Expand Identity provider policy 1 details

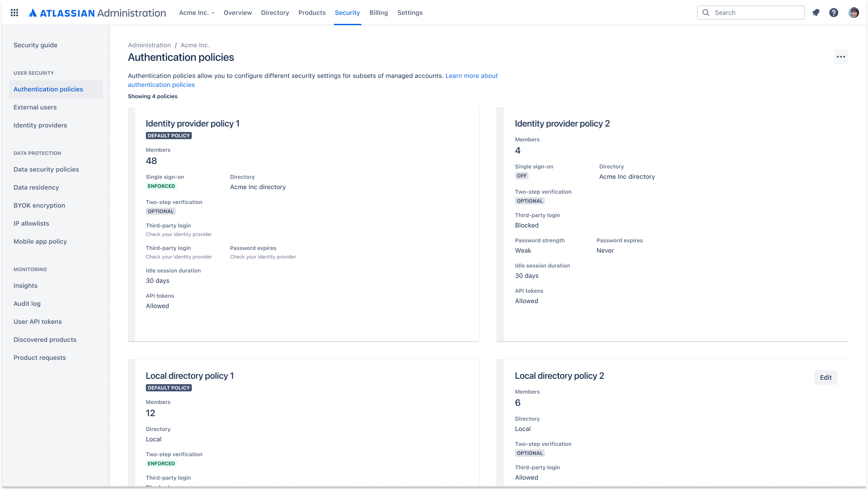click(x=193, y=123)
